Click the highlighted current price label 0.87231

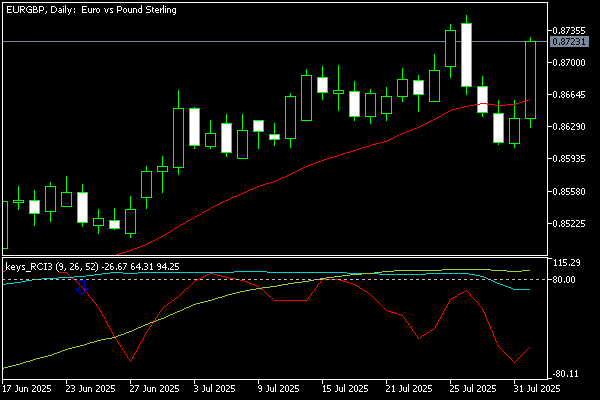[x=569, y=41]
